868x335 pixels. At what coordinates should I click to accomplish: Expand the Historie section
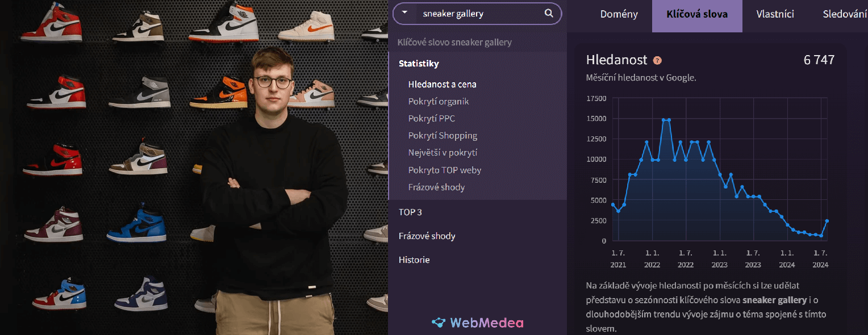point(414,260)
